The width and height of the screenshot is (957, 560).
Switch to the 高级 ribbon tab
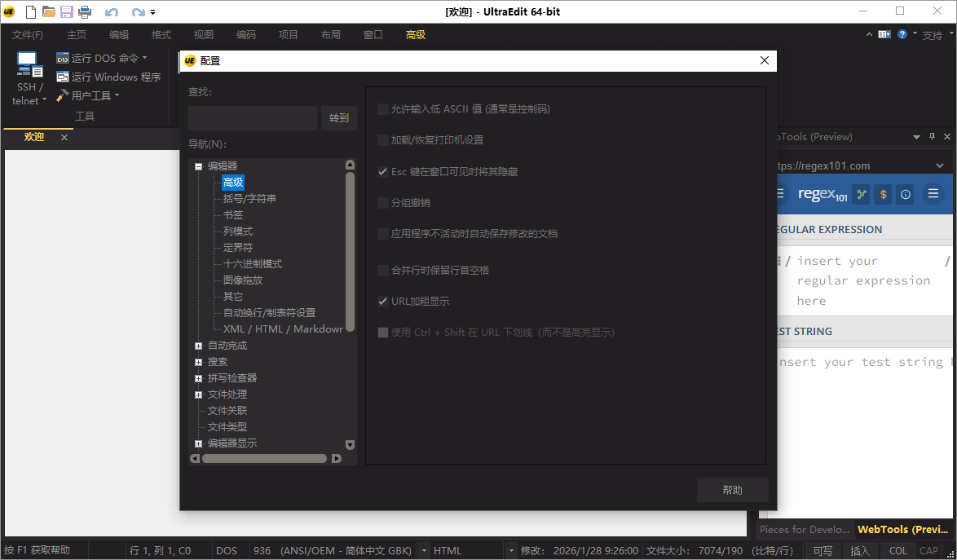point(416,35)
